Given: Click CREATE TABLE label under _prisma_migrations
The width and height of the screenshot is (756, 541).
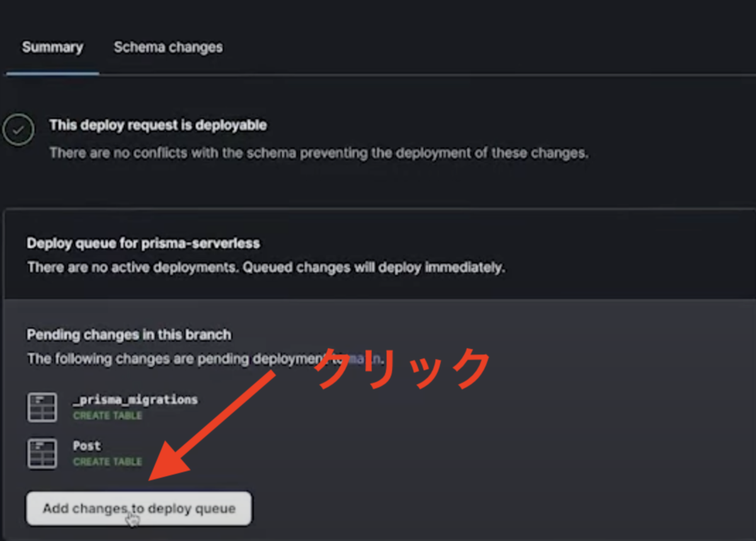Looking at the screenshot, I should click(x=108, y=416).
